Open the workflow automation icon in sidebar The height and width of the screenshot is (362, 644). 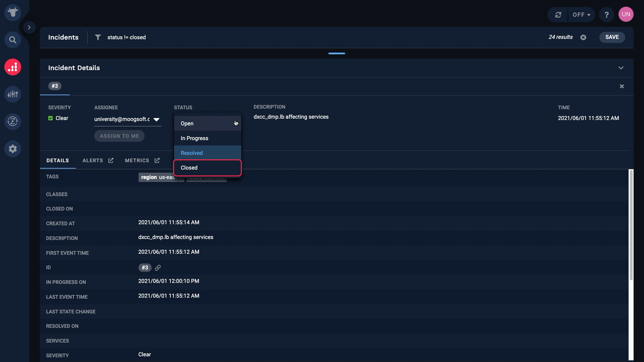[x=13, y=121]
